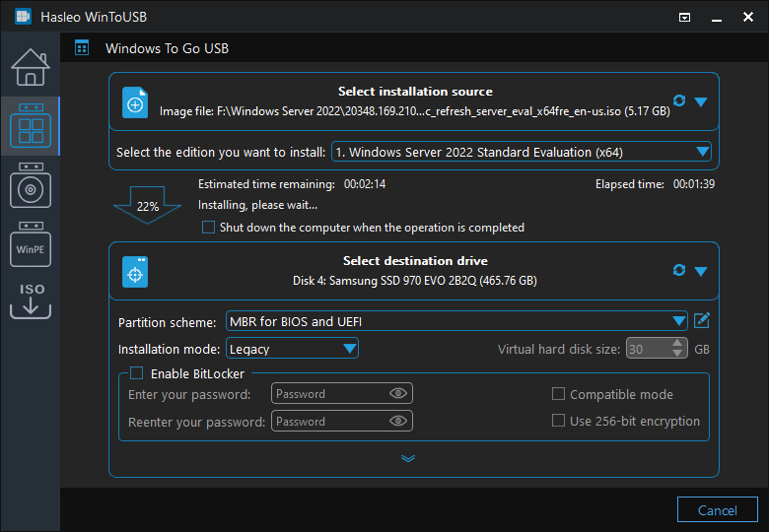Edit partition layout with pencil icon

(702, 321)
